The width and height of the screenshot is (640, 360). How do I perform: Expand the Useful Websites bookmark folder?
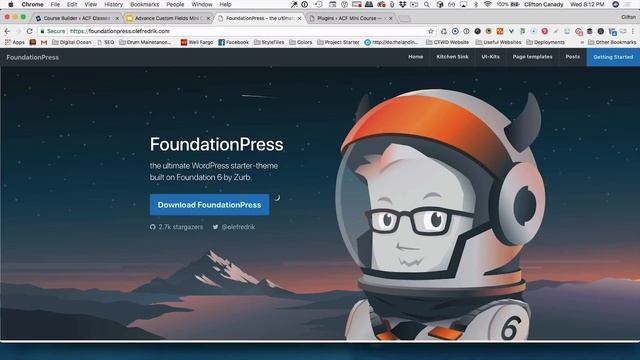click(x=498, y=42)
